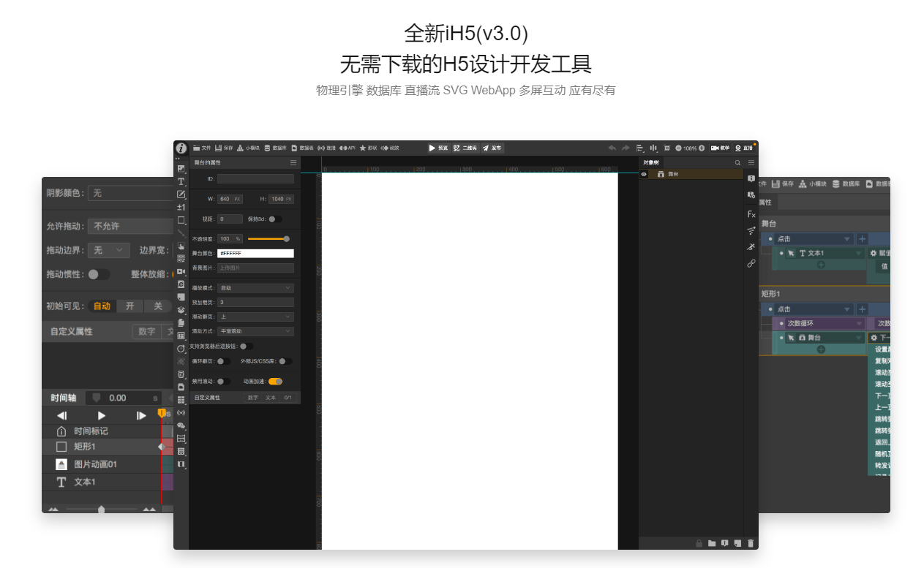
Task: Click the 发布 publish button
Action: (x=492, y=148)
